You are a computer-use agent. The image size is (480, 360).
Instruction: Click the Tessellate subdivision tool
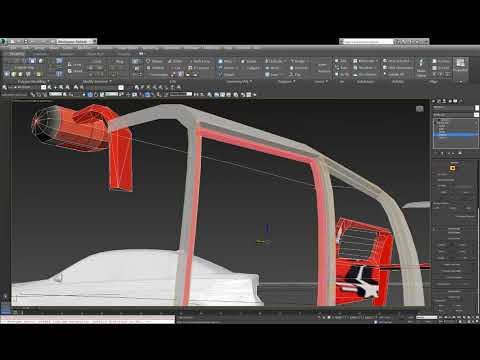(x=364, y=68)
